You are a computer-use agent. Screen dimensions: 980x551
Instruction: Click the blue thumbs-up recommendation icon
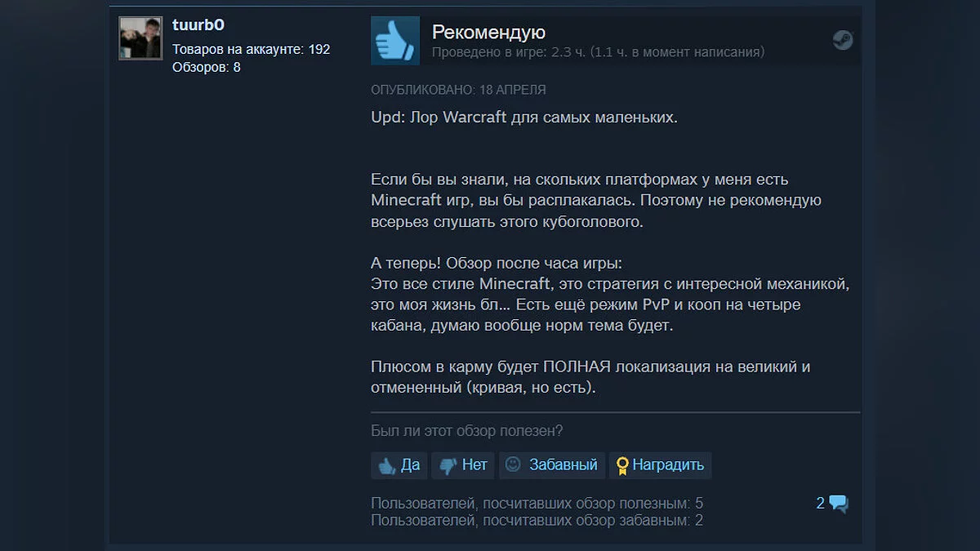pos(395,40)
